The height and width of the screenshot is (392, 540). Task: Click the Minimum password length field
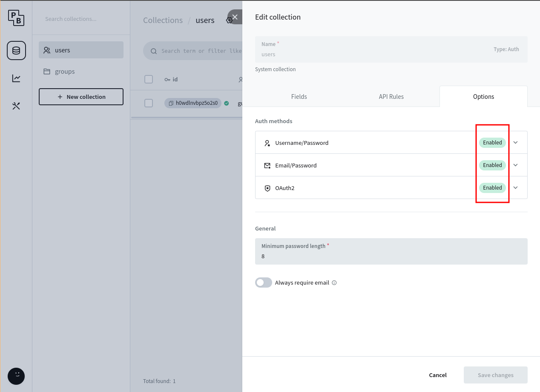[391, 256]
